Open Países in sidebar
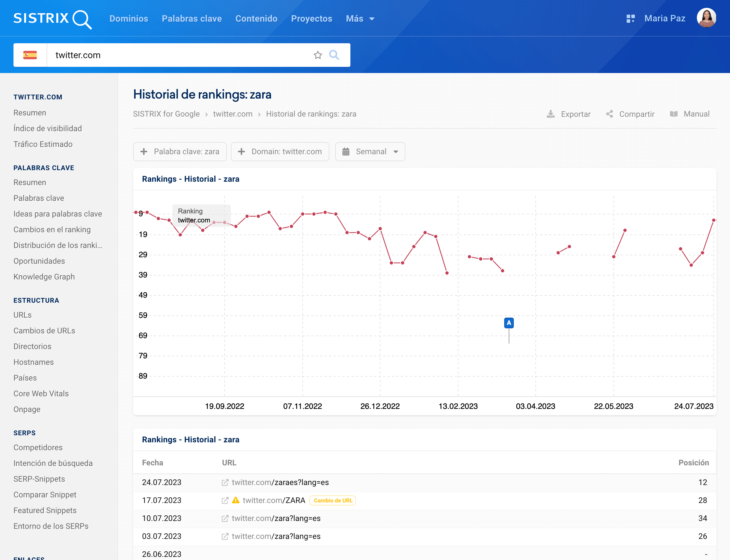The width and height of the screenshot is (730, 560). click(25, 377)
